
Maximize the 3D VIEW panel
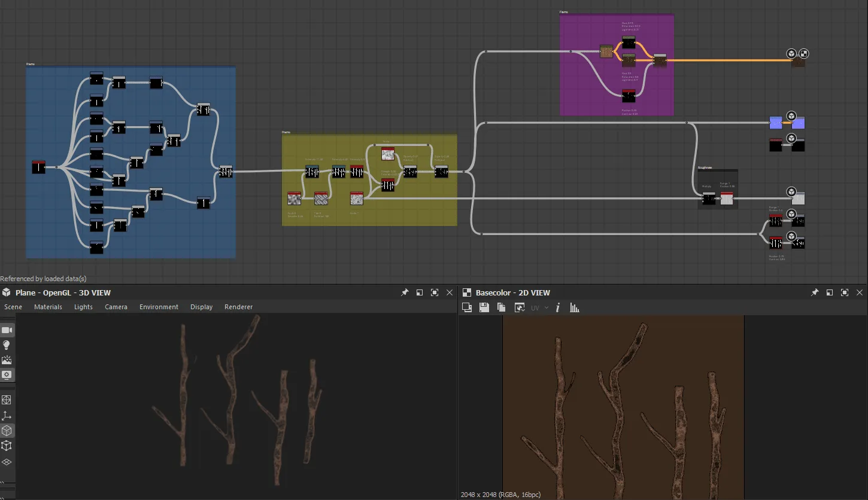[435, 292]
